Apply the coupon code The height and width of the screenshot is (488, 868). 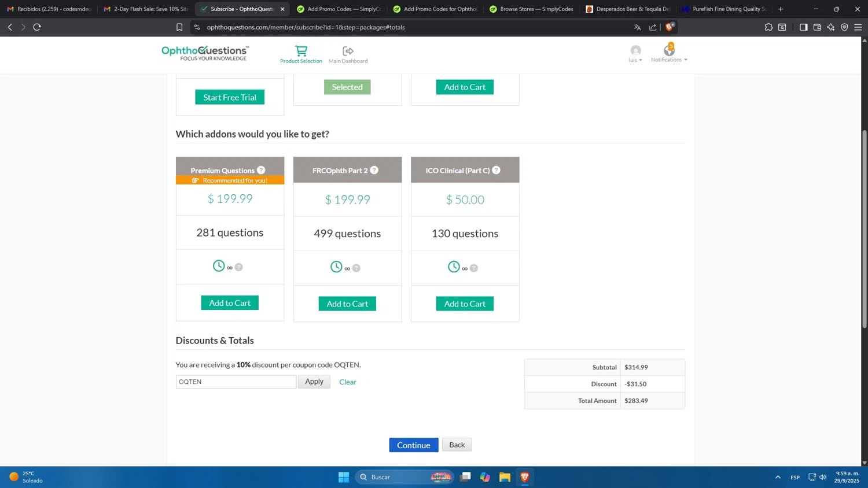[314, 382]
